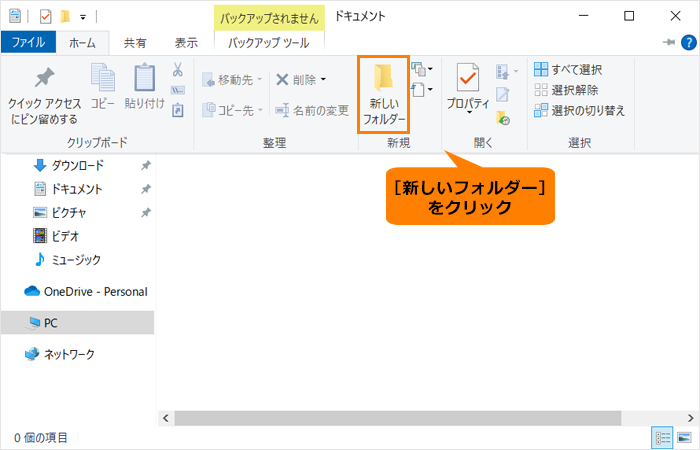
Task: Open the Copy to (コピー先) dropdown
Action: tap(232, 110)
